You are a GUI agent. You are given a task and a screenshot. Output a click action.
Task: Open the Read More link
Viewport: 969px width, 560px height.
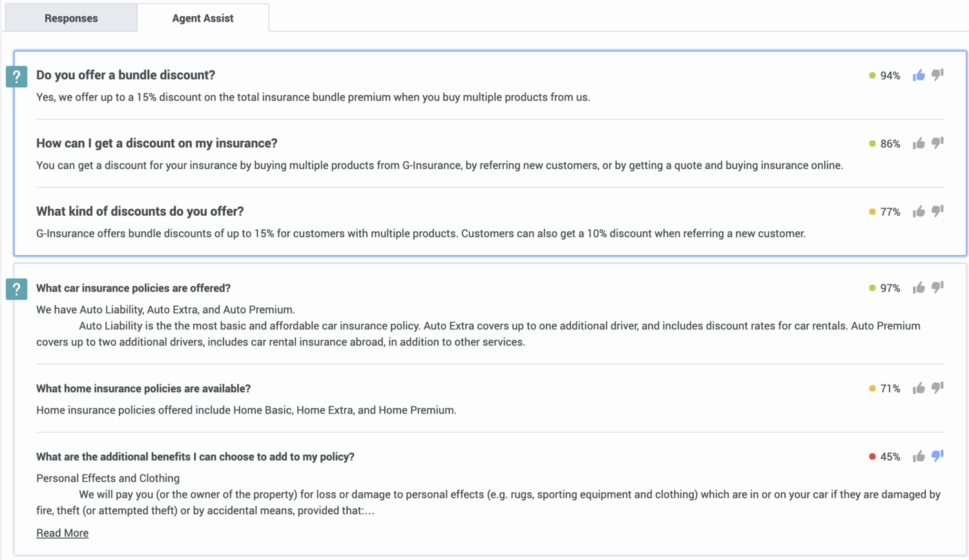click(x=63, y=533)
